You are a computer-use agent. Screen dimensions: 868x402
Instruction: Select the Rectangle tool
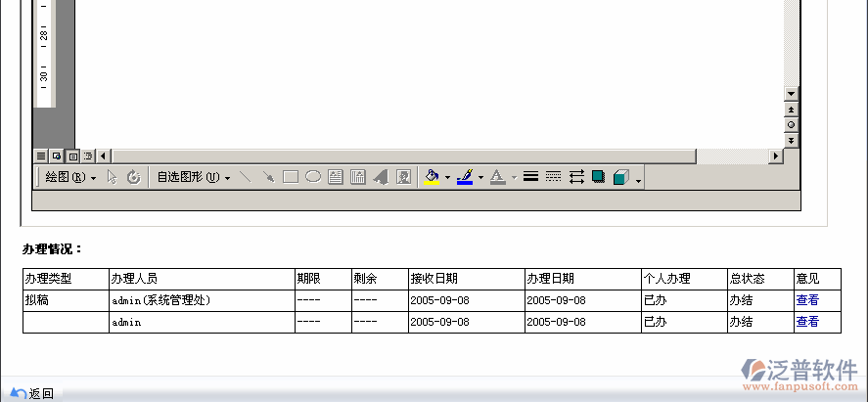click(x=291, y=177)
